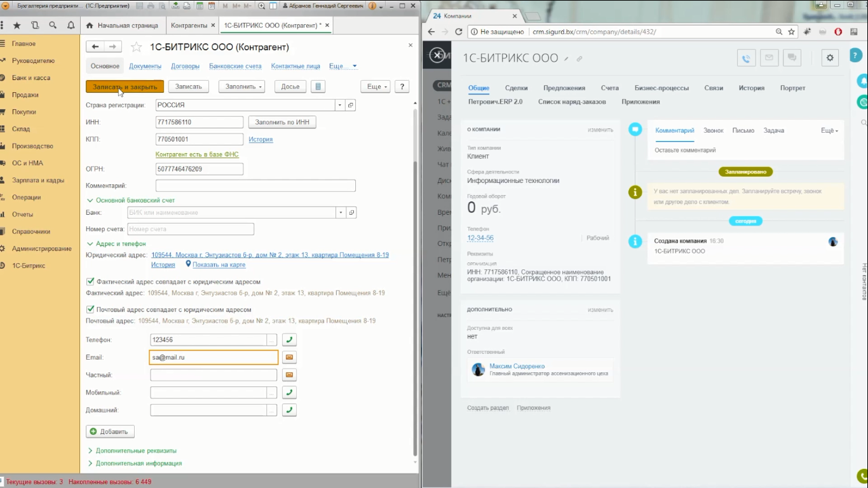
Task: Copy company link using chain icon in Bitrix24
Action: pos(580,59)
